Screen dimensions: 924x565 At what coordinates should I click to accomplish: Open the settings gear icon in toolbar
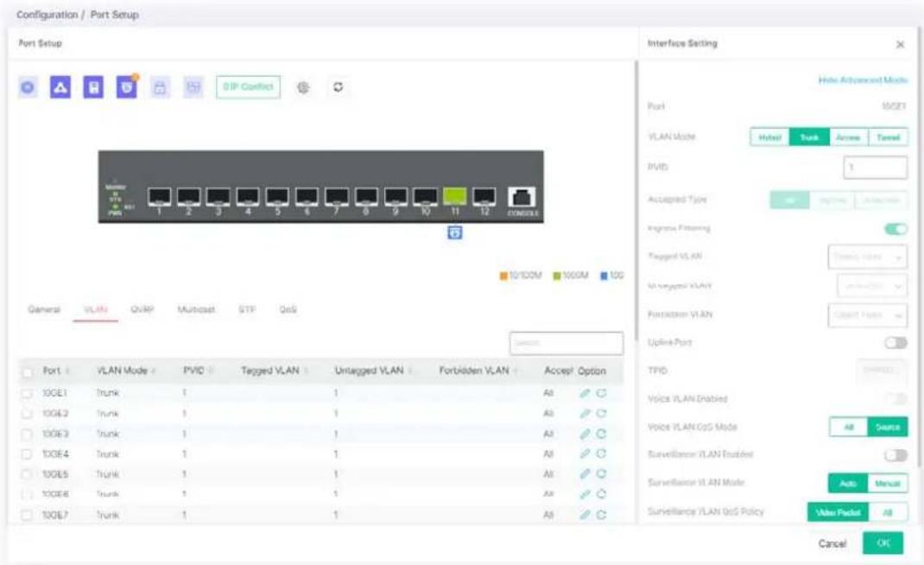point(303,87)
